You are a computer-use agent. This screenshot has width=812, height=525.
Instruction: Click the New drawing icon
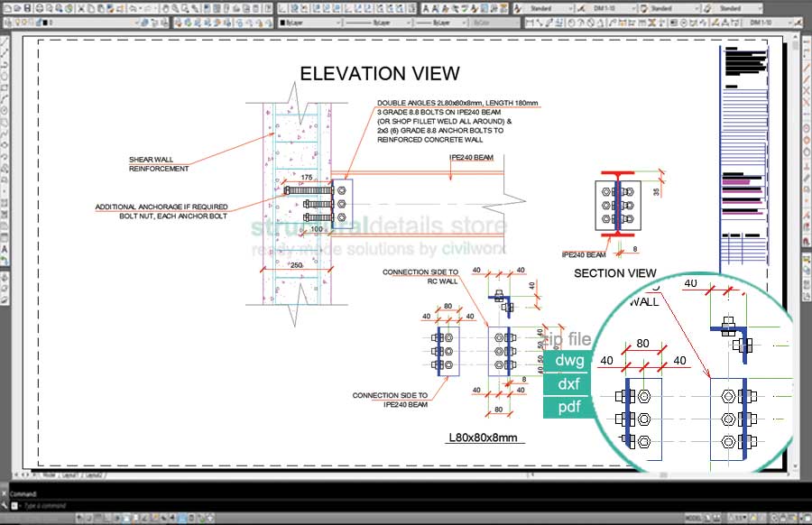[x=5, y=8]
